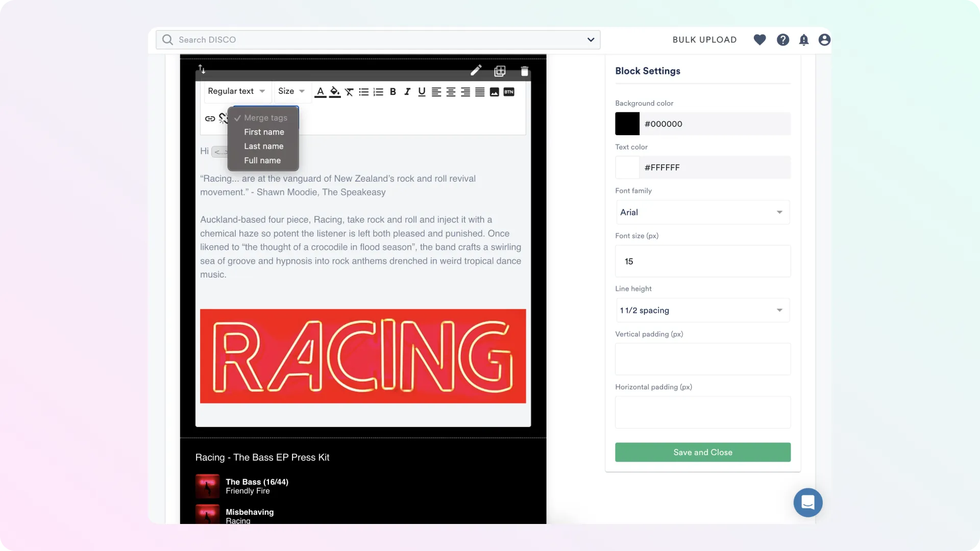Click Save and Close

pyautogui.click(x=702, y=452)
